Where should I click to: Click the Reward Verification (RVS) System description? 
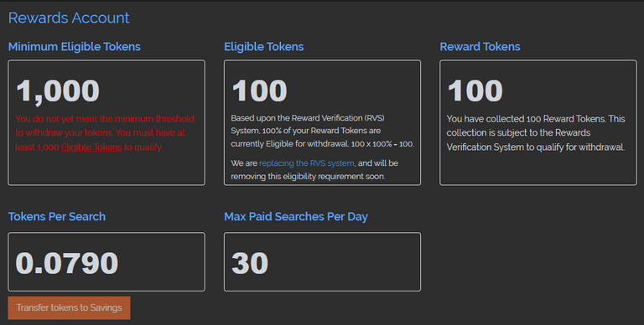tap(322, 131)
